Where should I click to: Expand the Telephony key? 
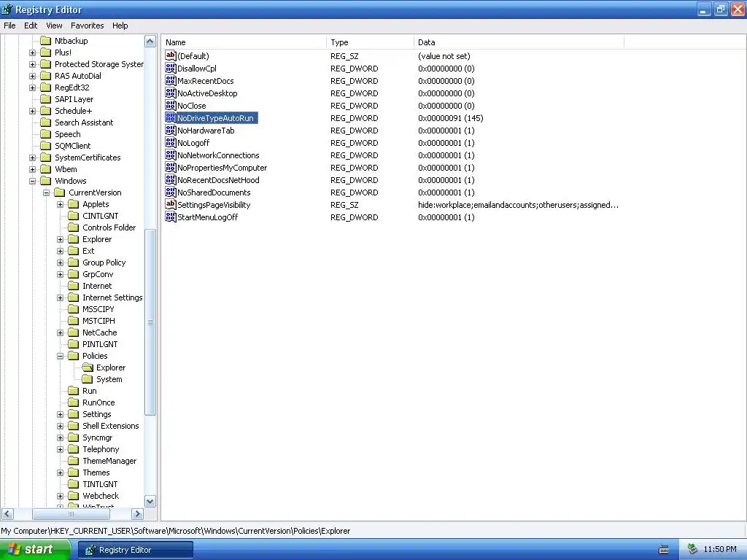point(60,449)
